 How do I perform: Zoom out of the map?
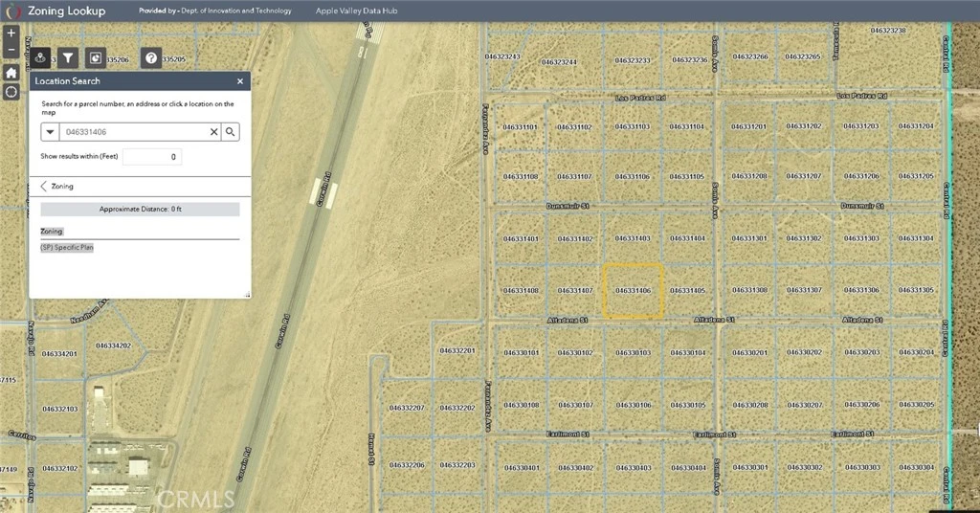pos(11,51)
